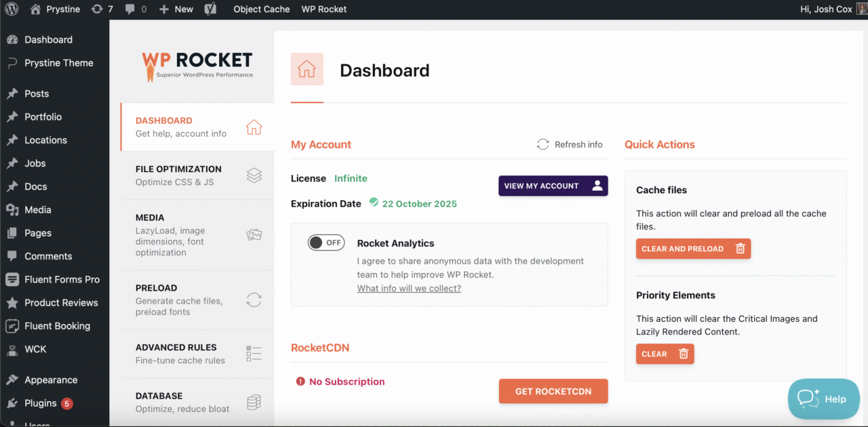Viewport: 868px width, 427px height.
Task: Click CLEAR AND PRELOAD cache button
Action: tap(693, 249)
